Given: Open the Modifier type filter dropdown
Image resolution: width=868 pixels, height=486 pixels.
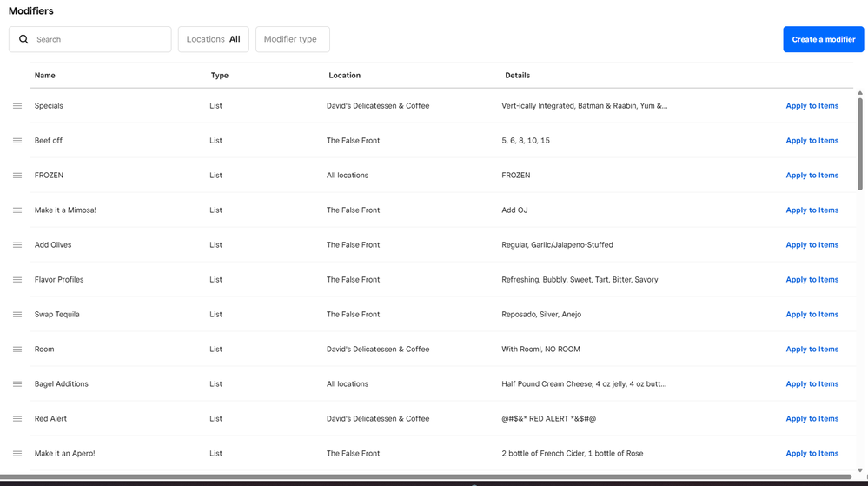Looking at the screenshot, I should click(292, 39).
